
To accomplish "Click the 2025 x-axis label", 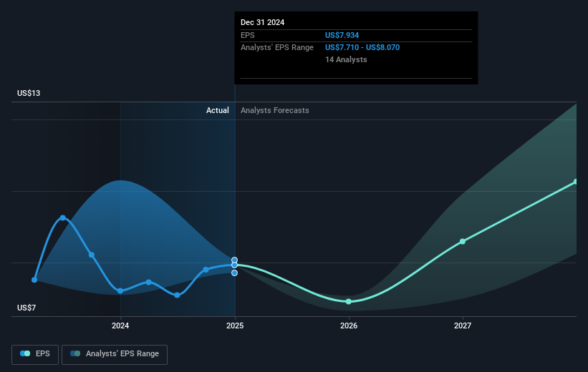I will point(235,326).
